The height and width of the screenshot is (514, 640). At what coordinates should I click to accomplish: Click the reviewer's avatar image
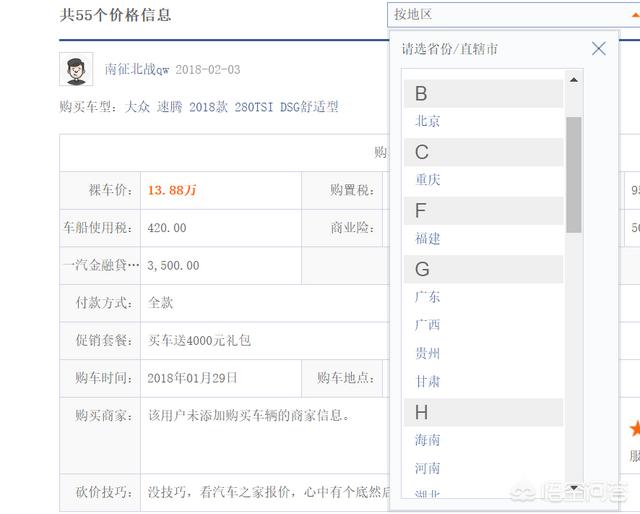tap(76, 69)
